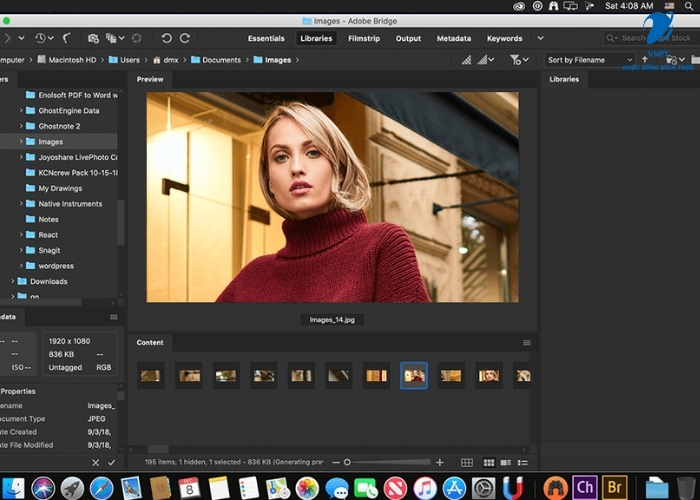
Task: Click the thumbnail size slider handle
Action: [x=347, y=462]
